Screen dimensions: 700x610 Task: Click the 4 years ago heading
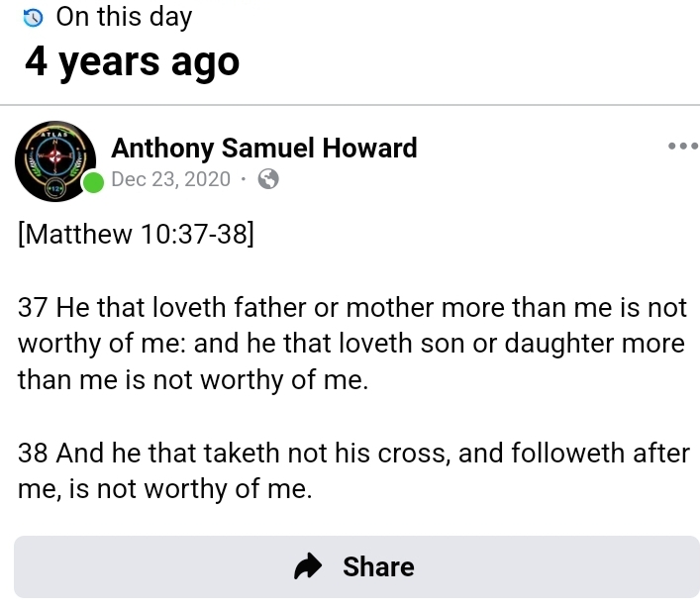pyautogui.click(x=132, y=61)
